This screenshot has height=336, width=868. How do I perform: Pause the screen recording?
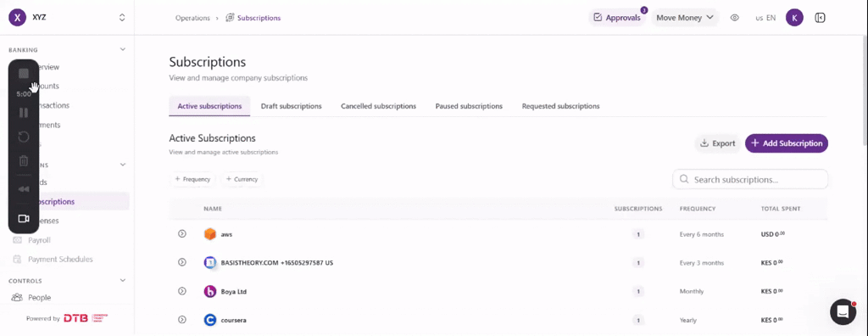point(23,113)
